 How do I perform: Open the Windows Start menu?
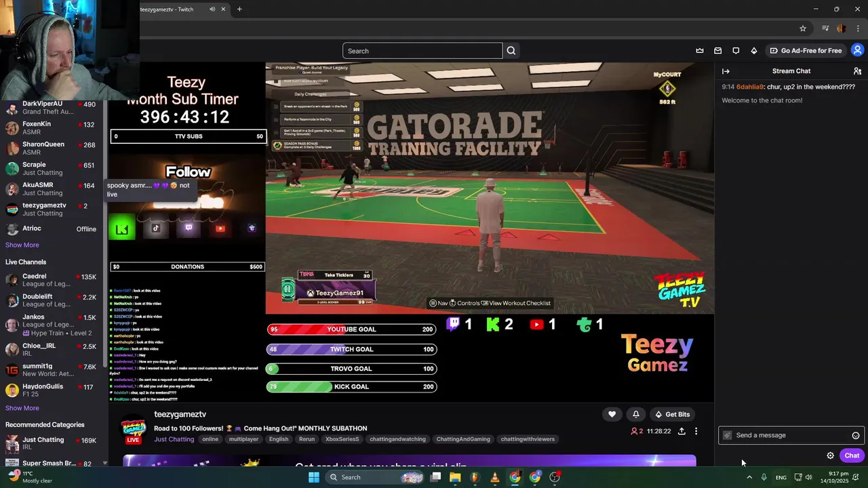[x=313, y=477]
